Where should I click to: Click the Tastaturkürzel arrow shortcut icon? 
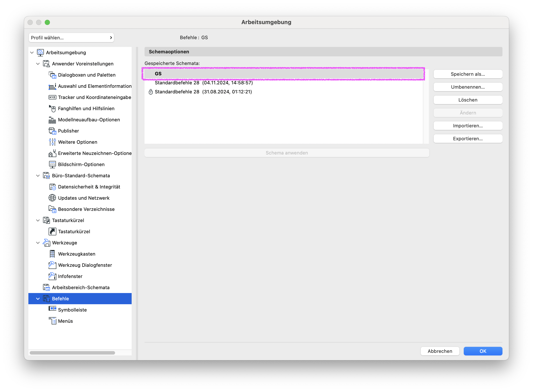coord(52,231)
